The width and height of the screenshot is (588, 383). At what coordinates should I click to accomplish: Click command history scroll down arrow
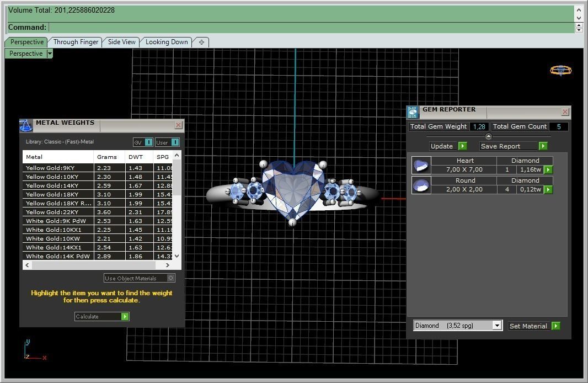click(x=579, y=18)
